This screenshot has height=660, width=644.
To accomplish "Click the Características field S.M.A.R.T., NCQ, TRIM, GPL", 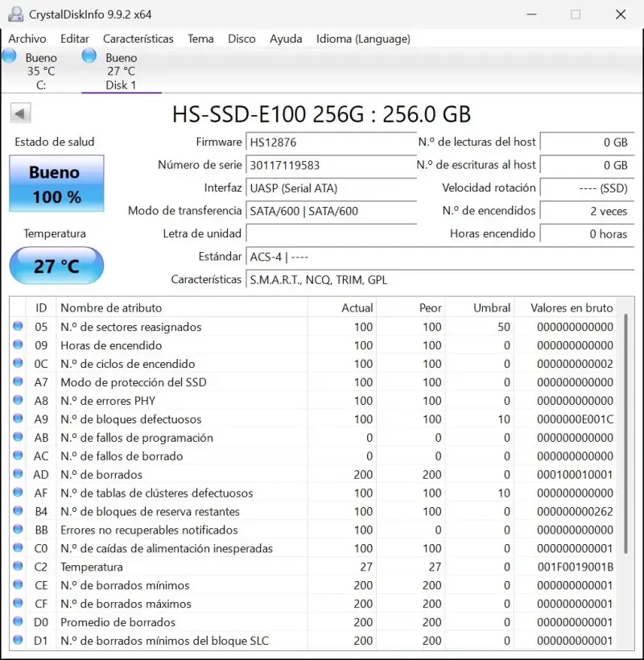I will coord(440,279).
